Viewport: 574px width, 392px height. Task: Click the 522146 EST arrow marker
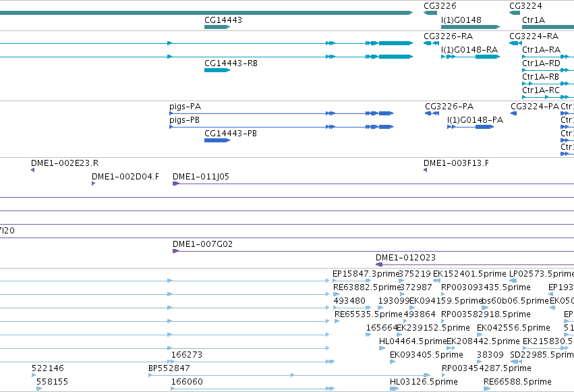coord(34,375)
